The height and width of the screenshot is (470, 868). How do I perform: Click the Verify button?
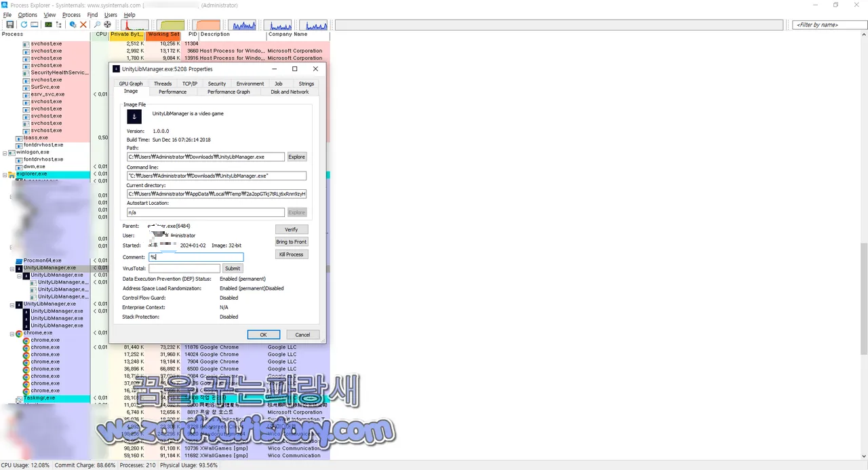291,229
